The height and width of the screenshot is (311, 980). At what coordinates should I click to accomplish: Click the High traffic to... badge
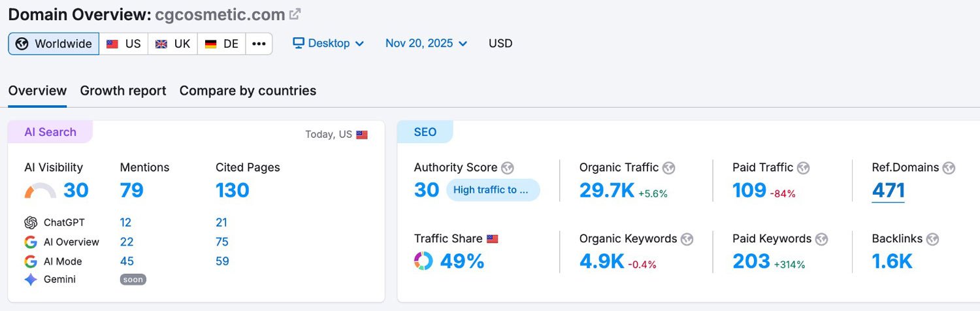(493, 190)
